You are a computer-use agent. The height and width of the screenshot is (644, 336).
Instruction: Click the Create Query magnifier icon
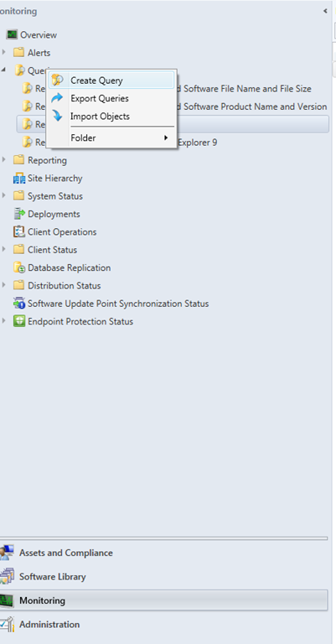[58, 80]
